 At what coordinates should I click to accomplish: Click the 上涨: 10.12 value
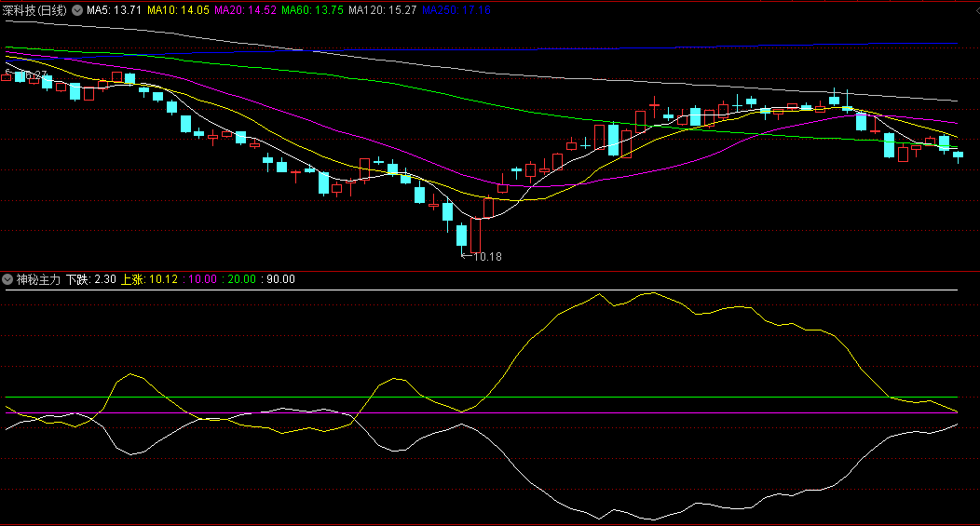(149, 279)
